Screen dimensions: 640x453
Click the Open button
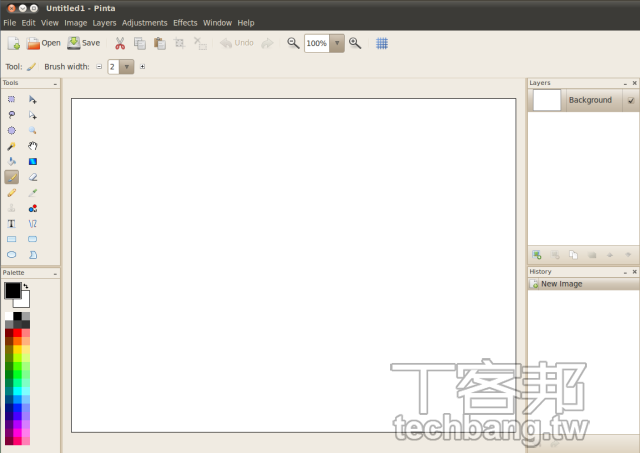point(43,43)
